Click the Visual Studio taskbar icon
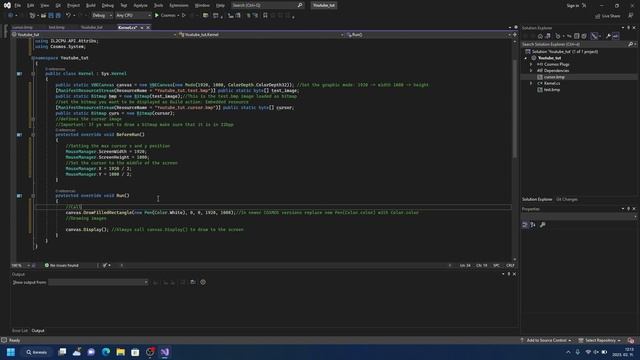The image size is (640, 360). [x=164, y=352]
